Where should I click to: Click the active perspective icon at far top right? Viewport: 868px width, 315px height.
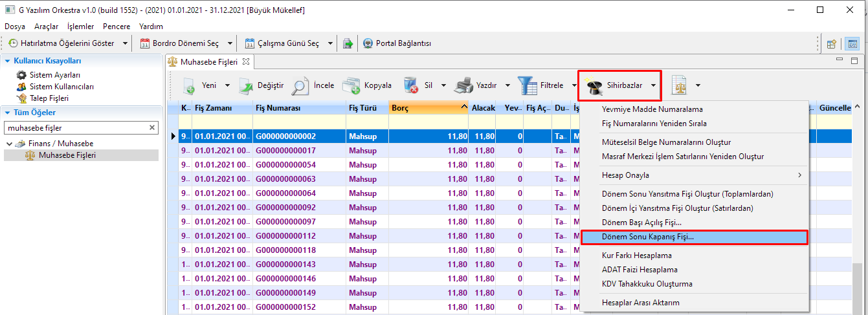point(852,44)
